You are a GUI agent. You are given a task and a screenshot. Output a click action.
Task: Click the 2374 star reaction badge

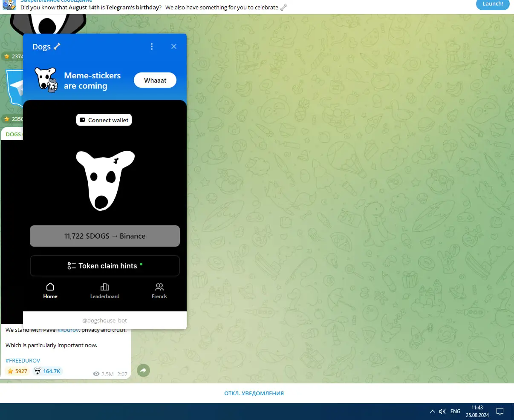pos(13,56)
